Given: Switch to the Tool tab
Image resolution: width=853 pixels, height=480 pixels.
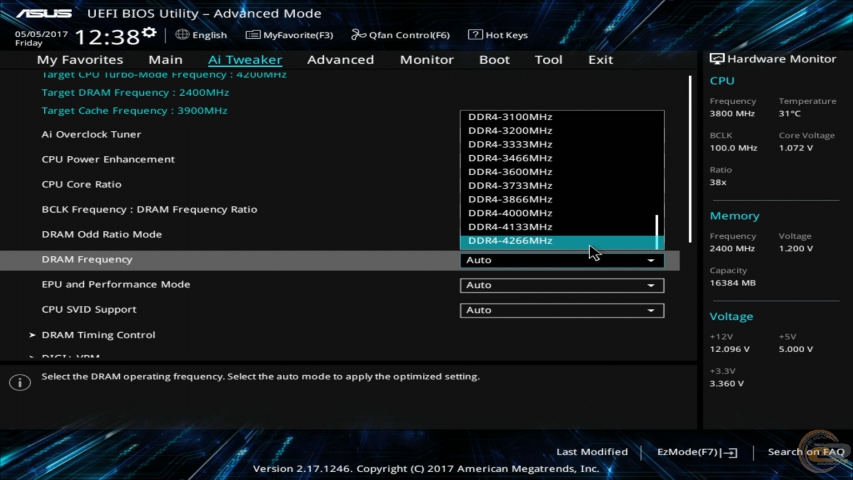Looking at the screenshot, I should [548, 59].
